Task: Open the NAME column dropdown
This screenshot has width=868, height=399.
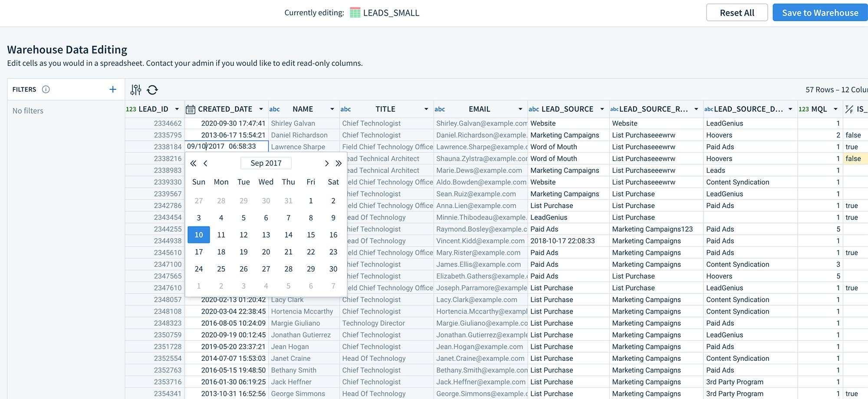Action: tap(332, 109)
